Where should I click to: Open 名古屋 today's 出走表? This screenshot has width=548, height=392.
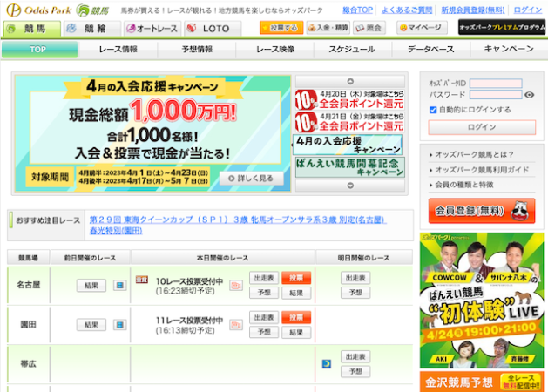tap(264, 278)
